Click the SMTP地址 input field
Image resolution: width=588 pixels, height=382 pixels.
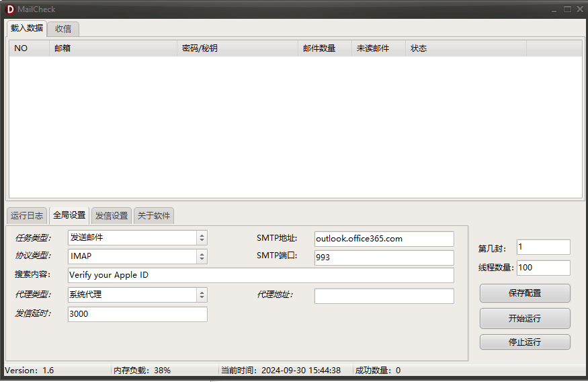pos(384,239)
